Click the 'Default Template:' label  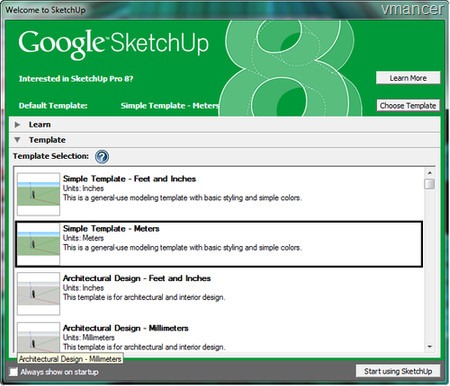(x=53, y=106)
